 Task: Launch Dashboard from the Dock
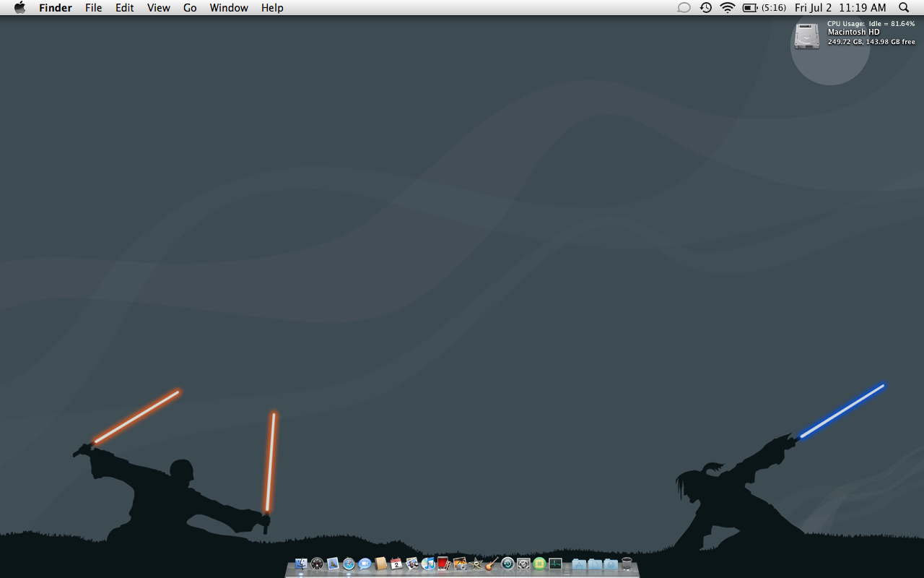[317, 564]
